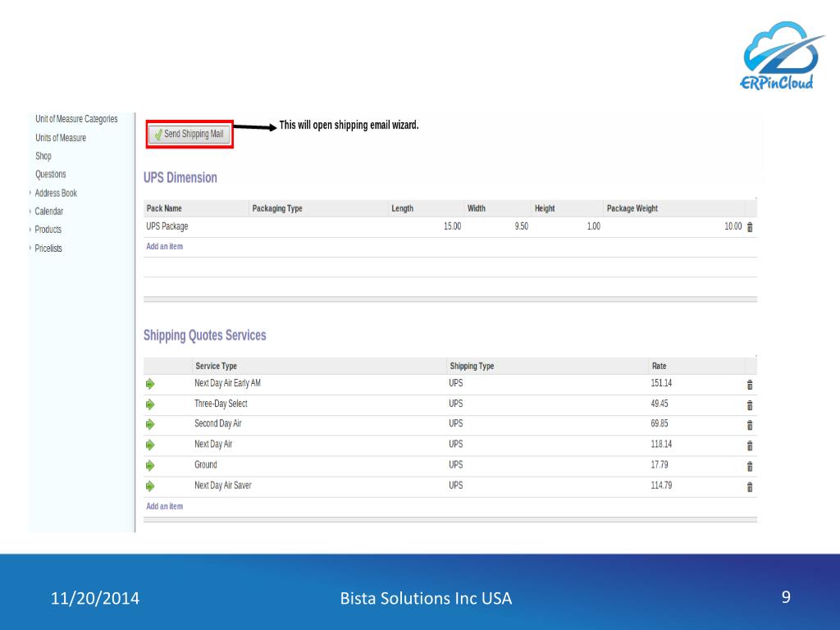Pick the 118.14 Next Day Air green arrow
Viewport: 840px width, 630px height.
pos(150,445)
